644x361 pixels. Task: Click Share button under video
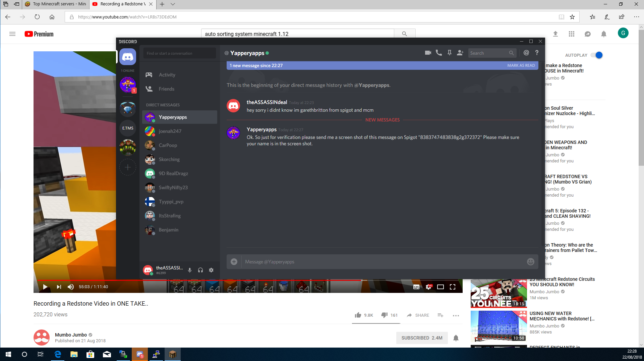[x=418, y=315]
